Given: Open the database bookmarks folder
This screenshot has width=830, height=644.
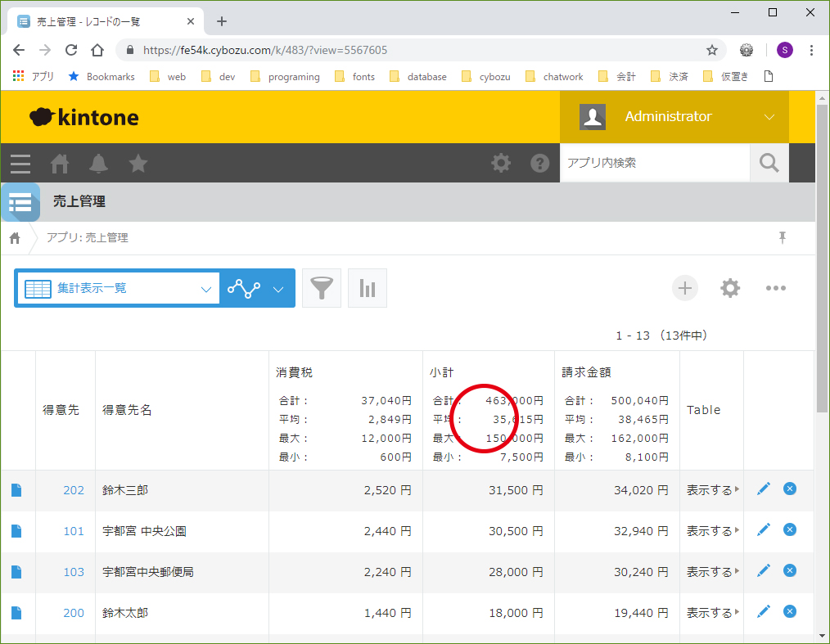Looking at the screenshot, I should [x=418, y=77].
